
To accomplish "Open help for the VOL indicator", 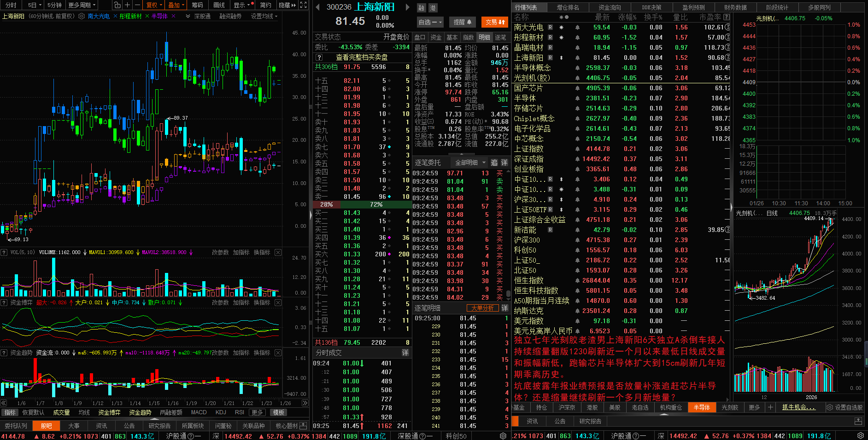I will [4, 252].
